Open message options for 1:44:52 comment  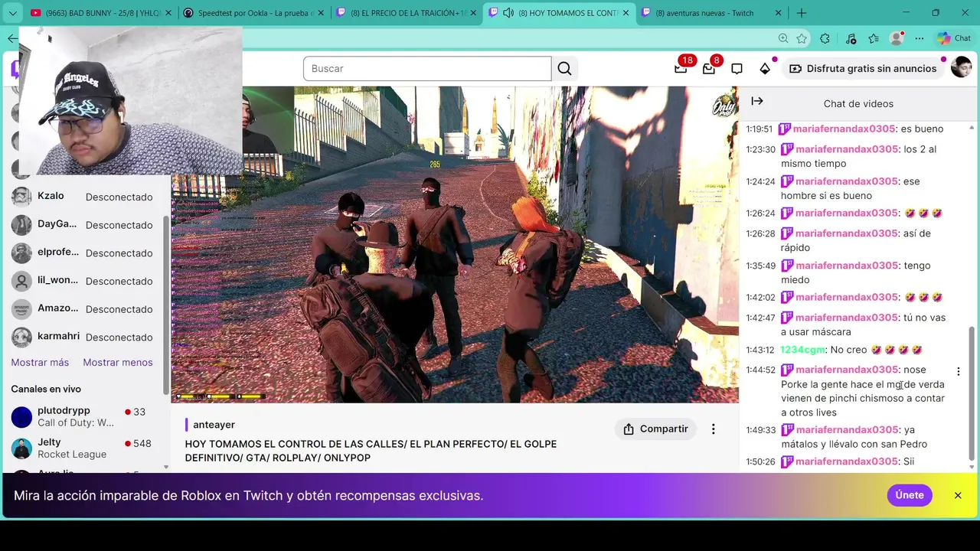coord(958,371)
